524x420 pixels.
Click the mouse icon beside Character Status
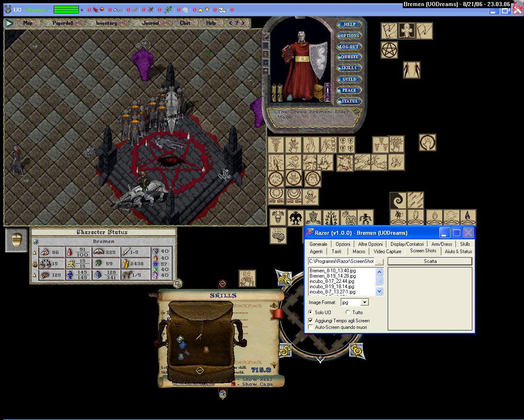coord(17,240)
